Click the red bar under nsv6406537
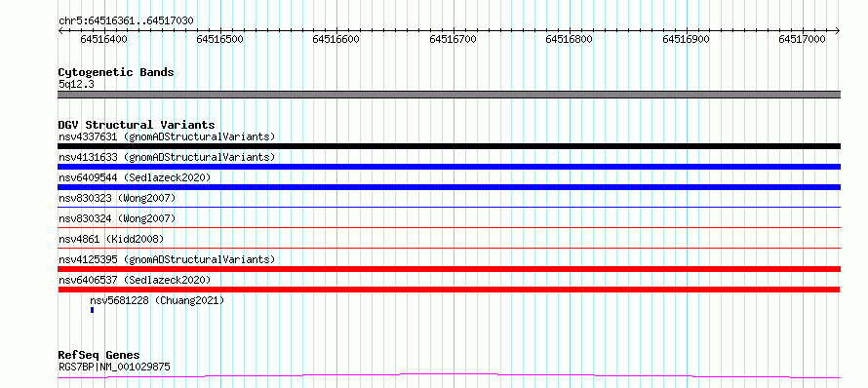 pyautogui.click(x=449, y=290)
